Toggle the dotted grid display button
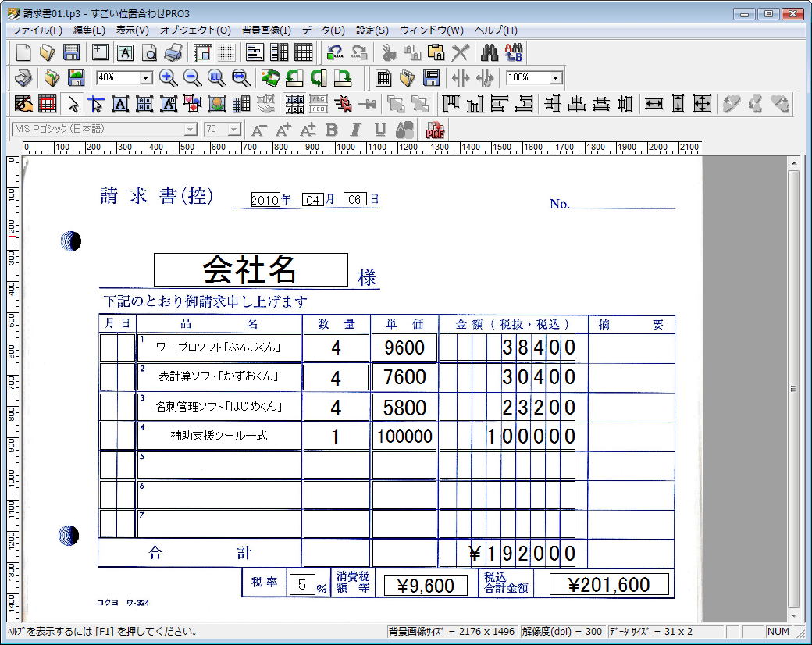Viewport: 812px width, 645px height. coord(226,53)
